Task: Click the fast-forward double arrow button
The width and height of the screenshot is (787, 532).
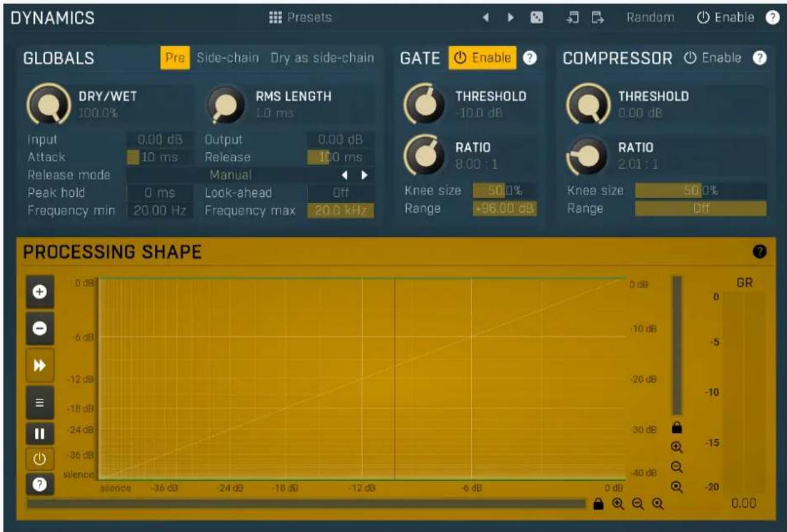Action: (40, 367)
